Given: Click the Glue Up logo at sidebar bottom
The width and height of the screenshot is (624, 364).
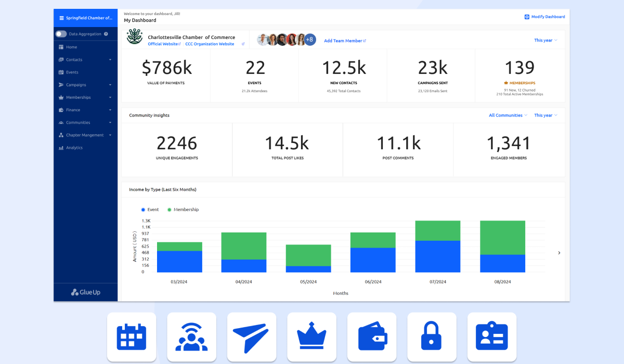Looking at the screenshot, I should pyautogui.click(x=85, y=292).
